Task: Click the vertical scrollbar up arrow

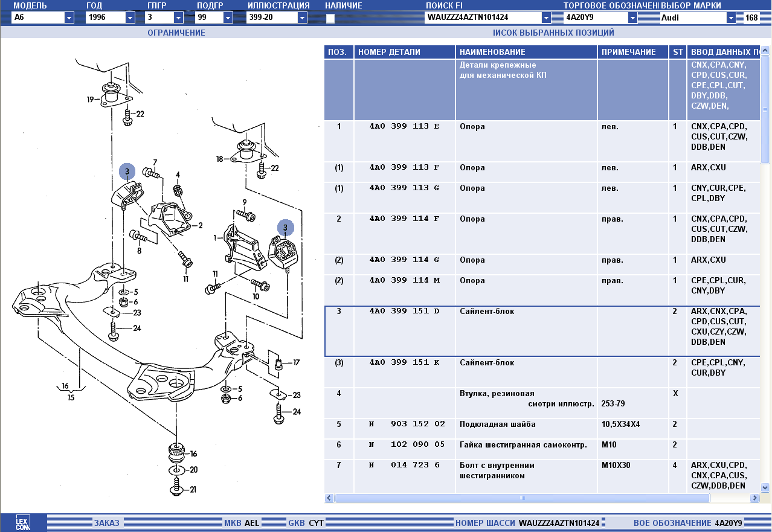Action: (x=765, y=51)
